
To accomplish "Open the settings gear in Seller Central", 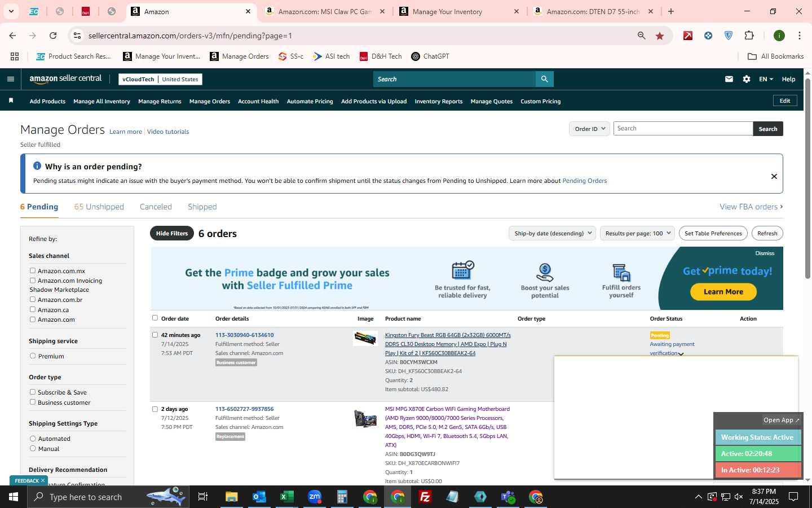I will tap(747, 79).
